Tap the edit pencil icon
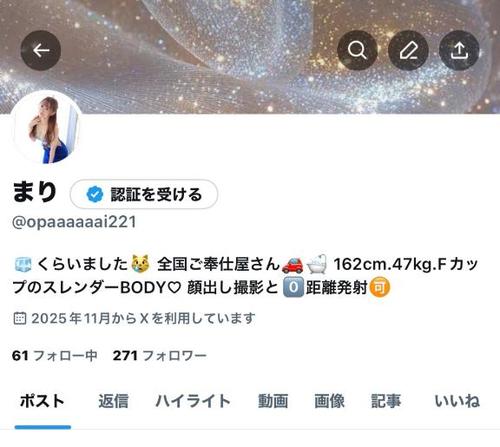Screen dimensions: 500x447 tap(408, 50)
